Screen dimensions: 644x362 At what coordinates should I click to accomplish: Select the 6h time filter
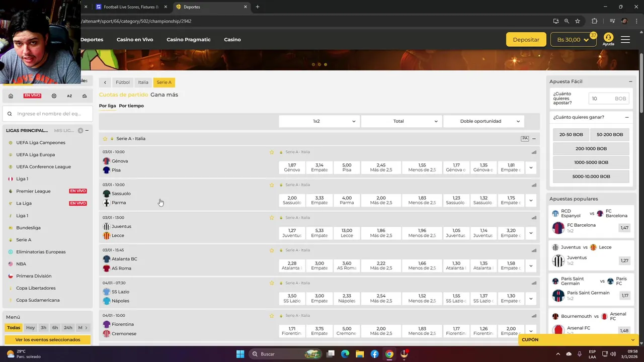tap(55, 328)
